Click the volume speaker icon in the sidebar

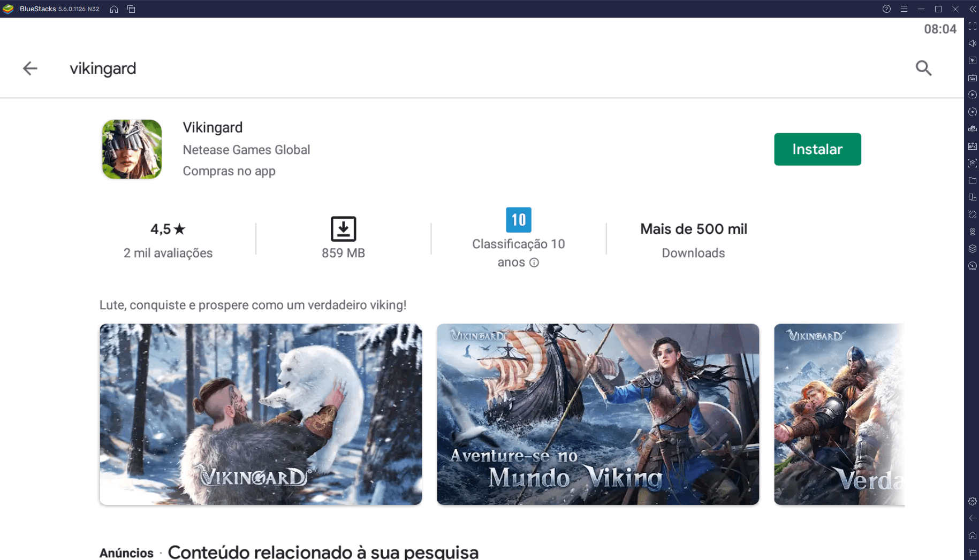(973, 43)
